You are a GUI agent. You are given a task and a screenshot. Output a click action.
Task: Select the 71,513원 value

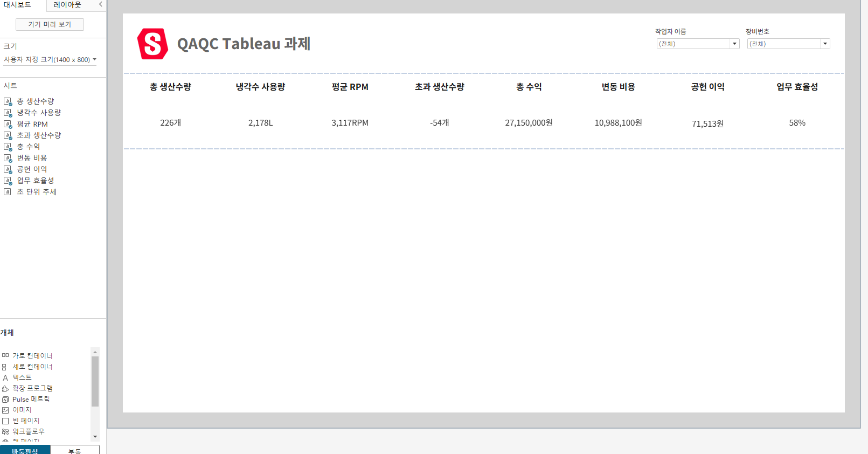[708, 124]
